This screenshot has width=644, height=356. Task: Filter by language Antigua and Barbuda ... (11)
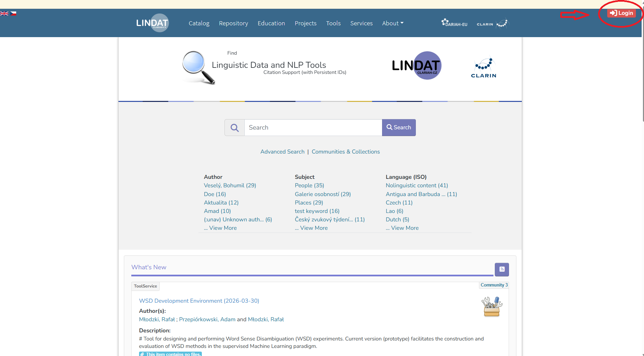421,194
